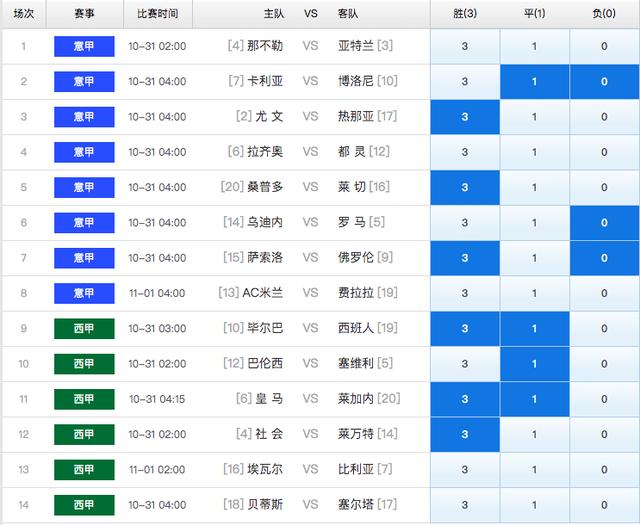Screen dimensions: 640x525
Task: Open away team 塞维利 link
Action: point(356,363)
